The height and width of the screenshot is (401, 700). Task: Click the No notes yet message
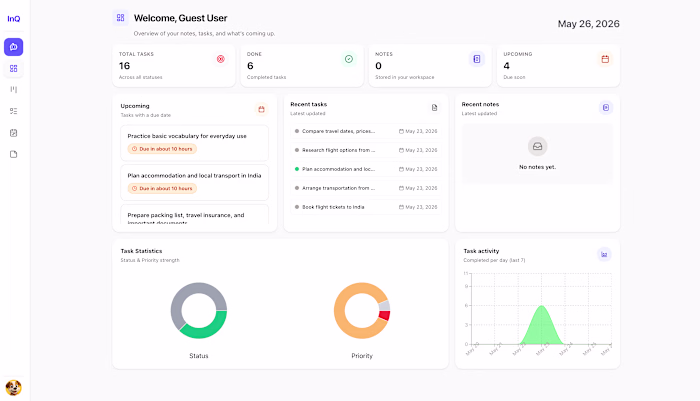point(538,167)
